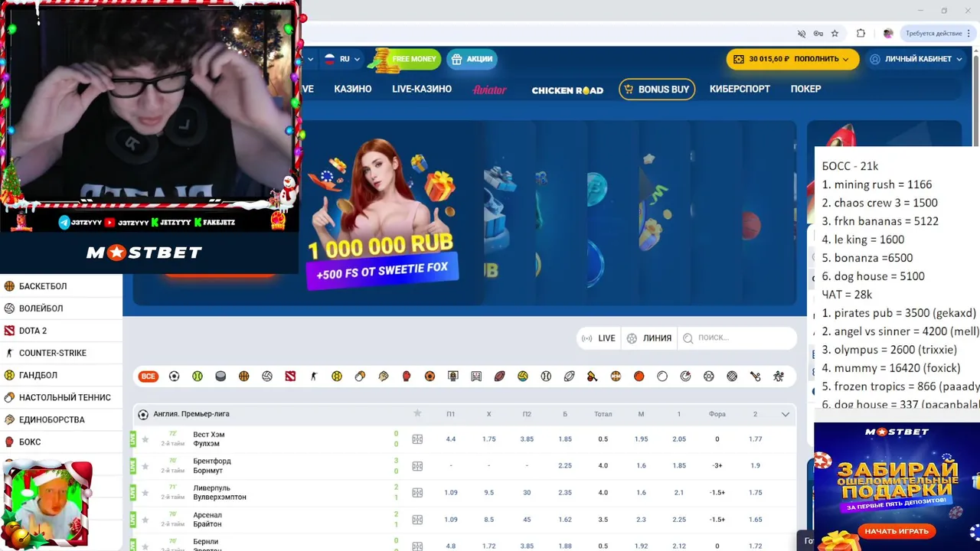
Task: Switch to the LIVE events toggle
Action: pos(599,338)
